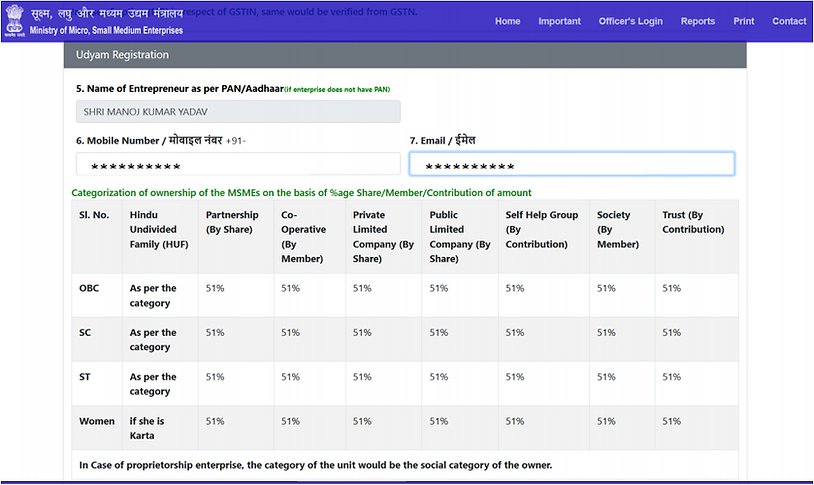
Task: Go to Officer's Login page
Action: tap(630, 21)
